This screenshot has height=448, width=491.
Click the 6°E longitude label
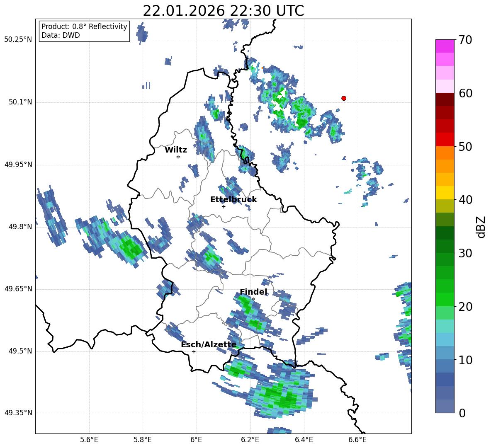tap(196, 440)
